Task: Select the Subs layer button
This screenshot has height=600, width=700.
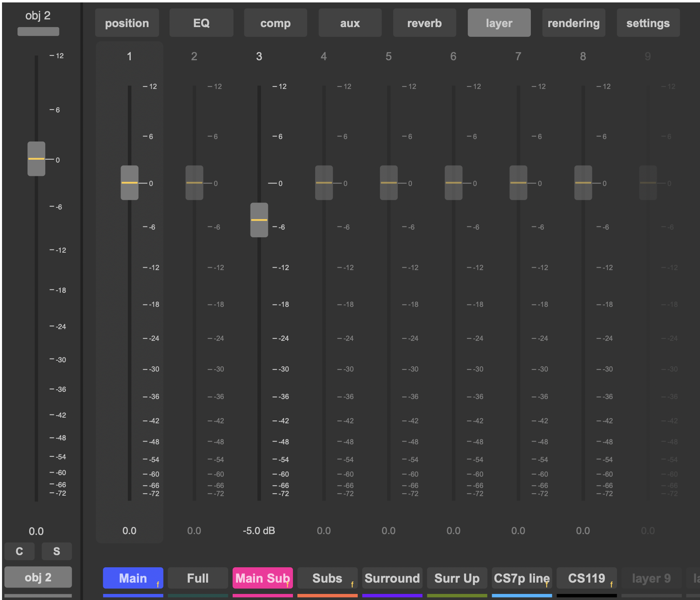Action: pos(327,578)
